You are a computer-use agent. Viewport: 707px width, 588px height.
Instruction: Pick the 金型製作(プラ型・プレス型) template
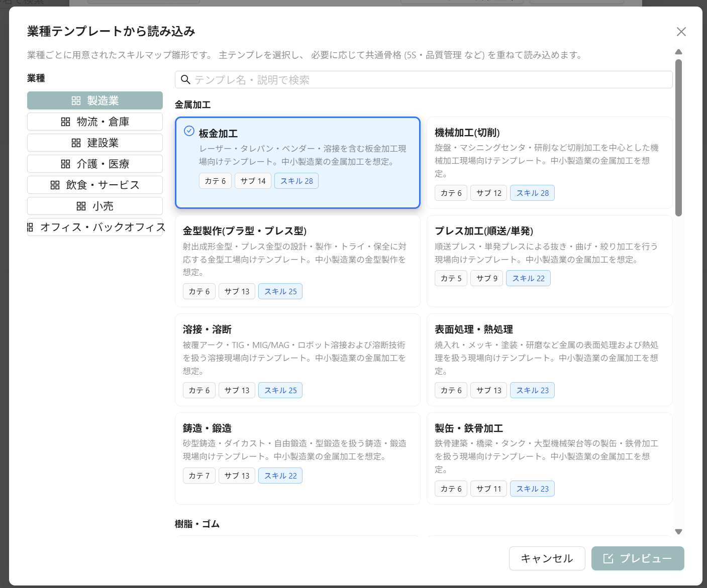[297, 261]
